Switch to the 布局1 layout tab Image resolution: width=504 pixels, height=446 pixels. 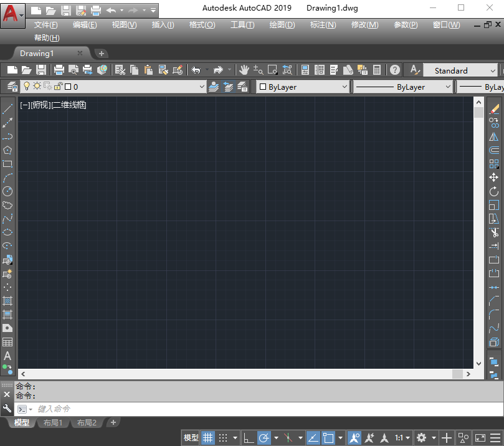(52, 423)
